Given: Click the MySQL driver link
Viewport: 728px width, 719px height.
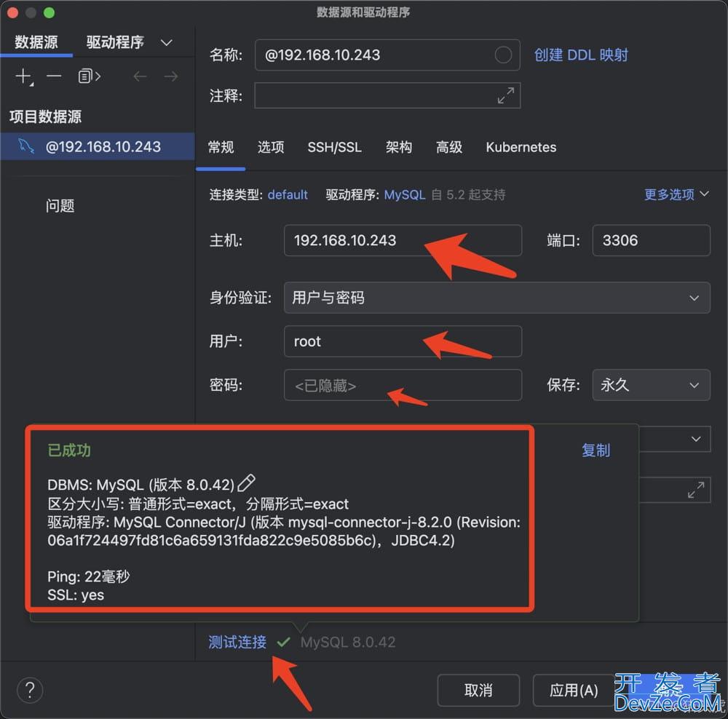Looking at the screenshot, I should coord(404,194).
